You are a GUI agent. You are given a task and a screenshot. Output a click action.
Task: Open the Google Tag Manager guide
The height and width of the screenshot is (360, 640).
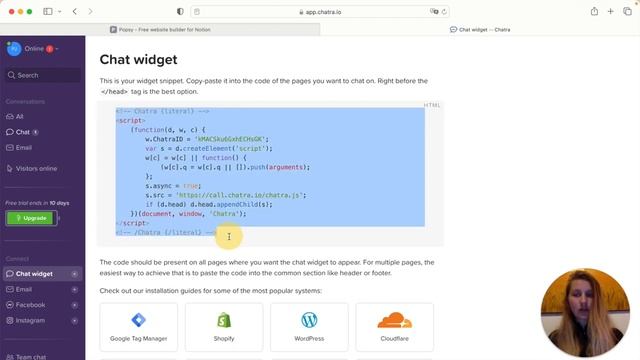pyautogui.click(x=138, y=327)
